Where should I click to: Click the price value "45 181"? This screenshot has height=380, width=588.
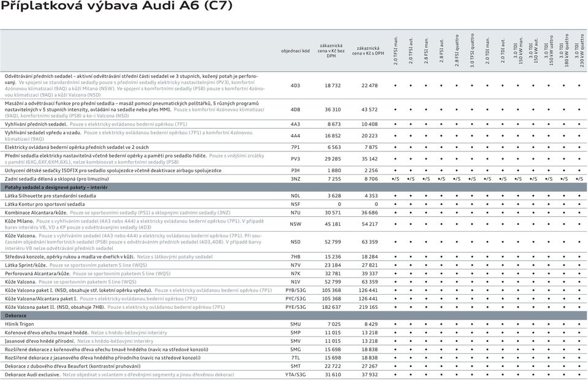click(333, 224)
